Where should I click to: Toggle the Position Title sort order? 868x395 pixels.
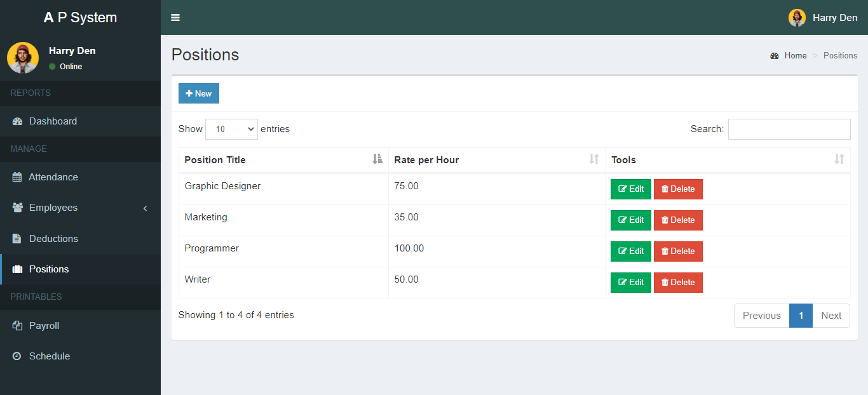click(377, 159)
